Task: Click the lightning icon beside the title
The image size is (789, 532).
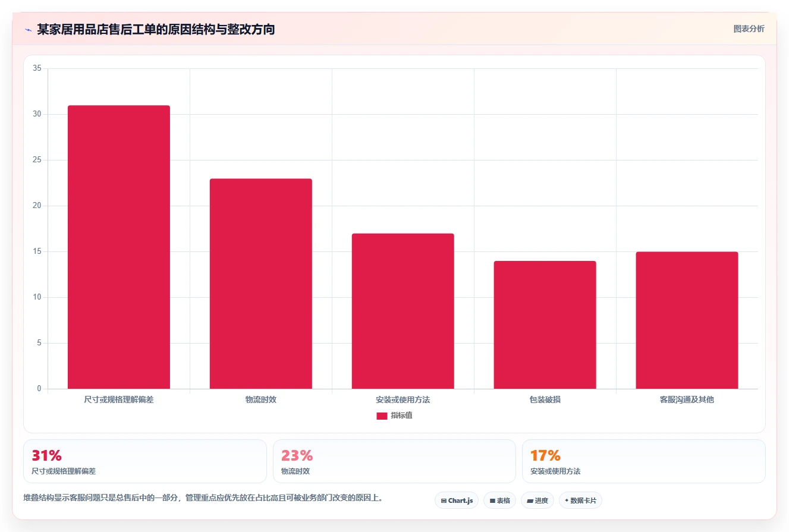Action: click(x=28, y=29)
